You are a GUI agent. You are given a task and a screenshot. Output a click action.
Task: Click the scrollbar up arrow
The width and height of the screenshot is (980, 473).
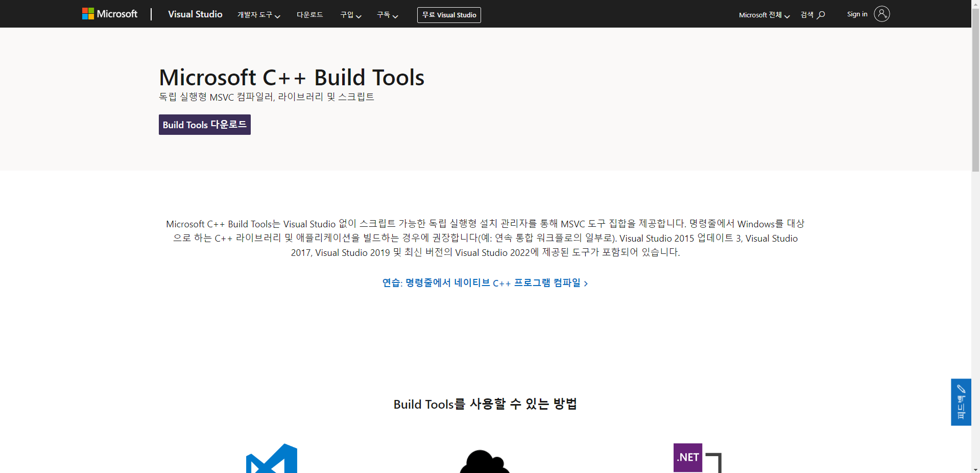[975, 4]
